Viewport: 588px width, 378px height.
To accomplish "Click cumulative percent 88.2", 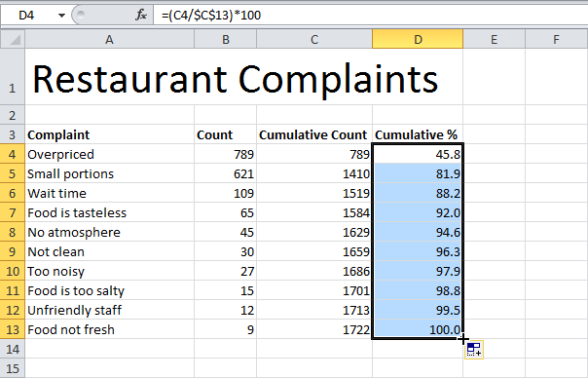I will pos(418,193).
